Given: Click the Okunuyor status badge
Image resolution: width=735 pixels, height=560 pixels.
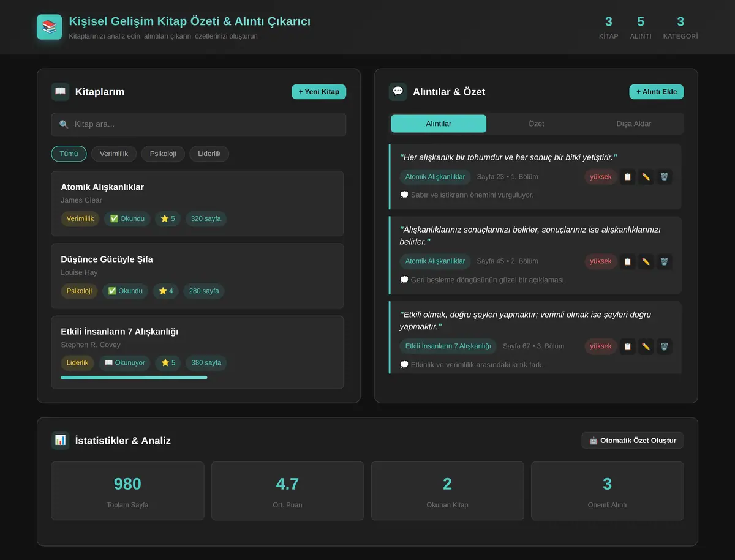Looking at the screenshot, I should click(x=125, y=363).
